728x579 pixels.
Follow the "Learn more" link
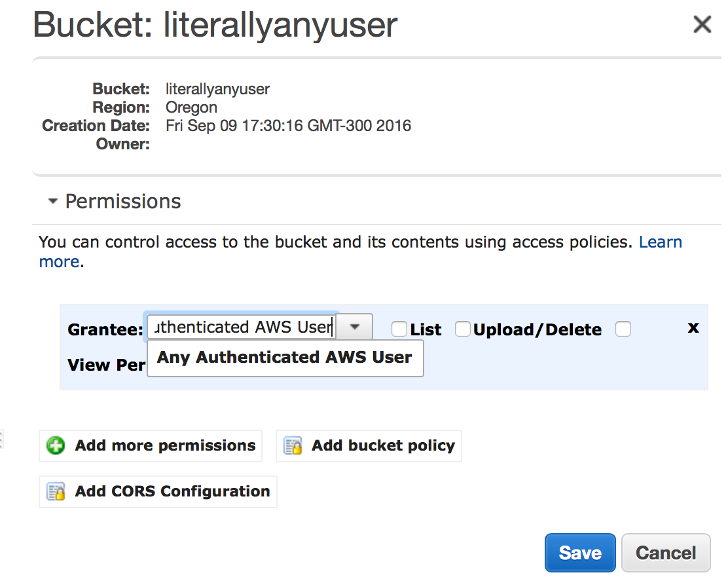(660, 242)
